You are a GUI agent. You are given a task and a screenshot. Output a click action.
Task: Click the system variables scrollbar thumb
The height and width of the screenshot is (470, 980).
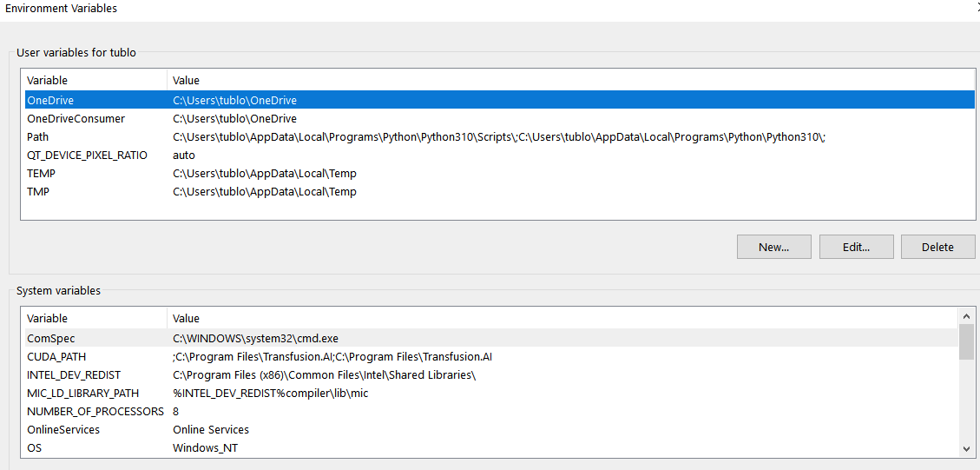(x=966, y=341)
